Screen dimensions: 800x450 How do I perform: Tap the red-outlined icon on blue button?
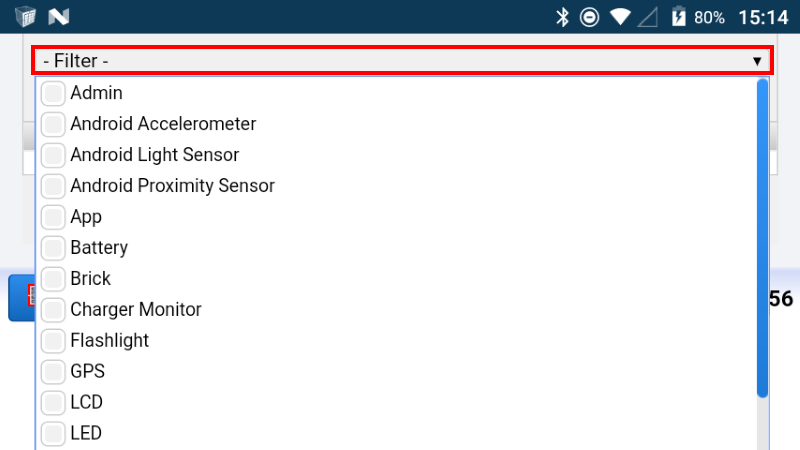(x=31, y=295)
